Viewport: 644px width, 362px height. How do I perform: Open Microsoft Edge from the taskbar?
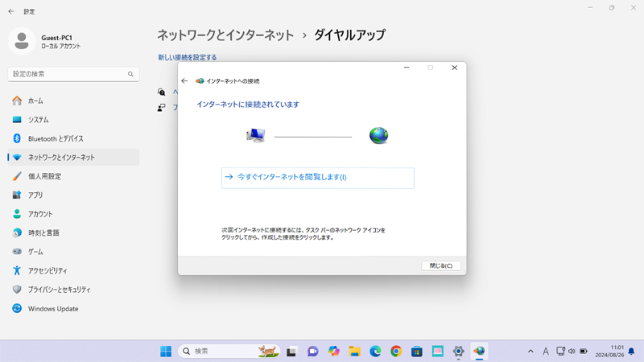coord(375,352)
